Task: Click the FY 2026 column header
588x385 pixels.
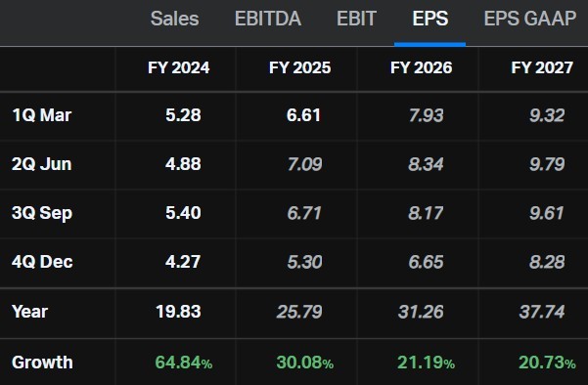Action: click(x=421, y=67)
